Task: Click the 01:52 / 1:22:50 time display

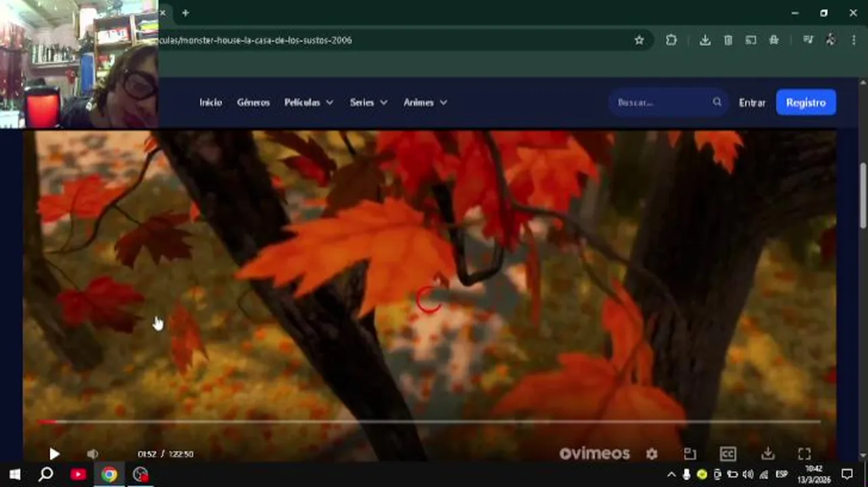Action: point(166,454)
